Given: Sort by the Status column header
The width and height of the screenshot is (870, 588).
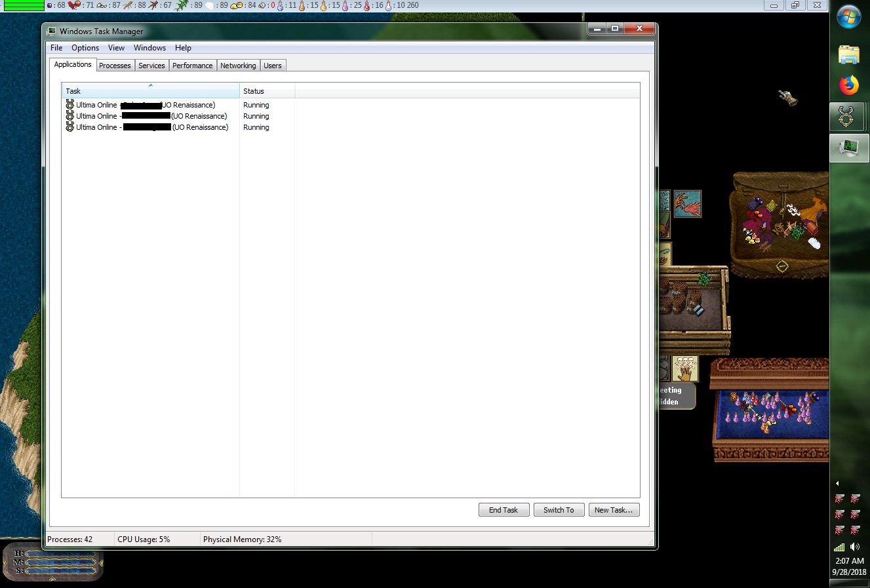Looking at the screenshot, I should click(x=267, y=91).
